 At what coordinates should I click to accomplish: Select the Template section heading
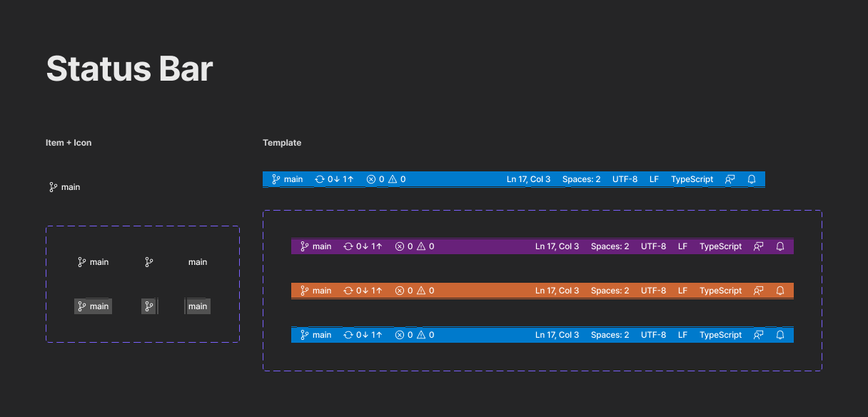tap(282, 143)
